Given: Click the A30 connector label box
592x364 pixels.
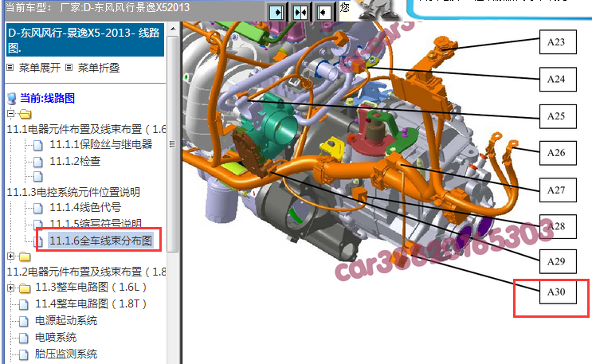Looking at the screenshot, I should point(558,292).
